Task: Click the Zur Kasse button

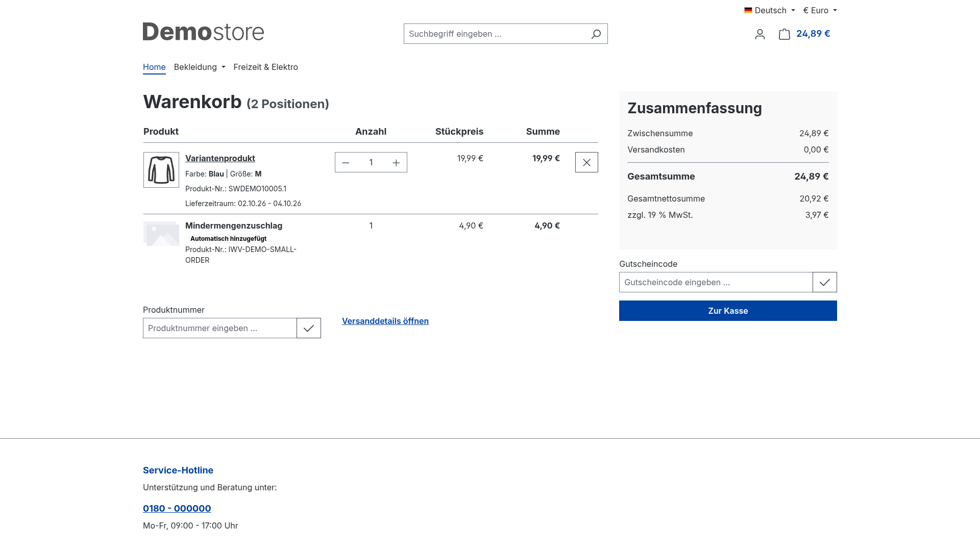Action: click(728, 311)
